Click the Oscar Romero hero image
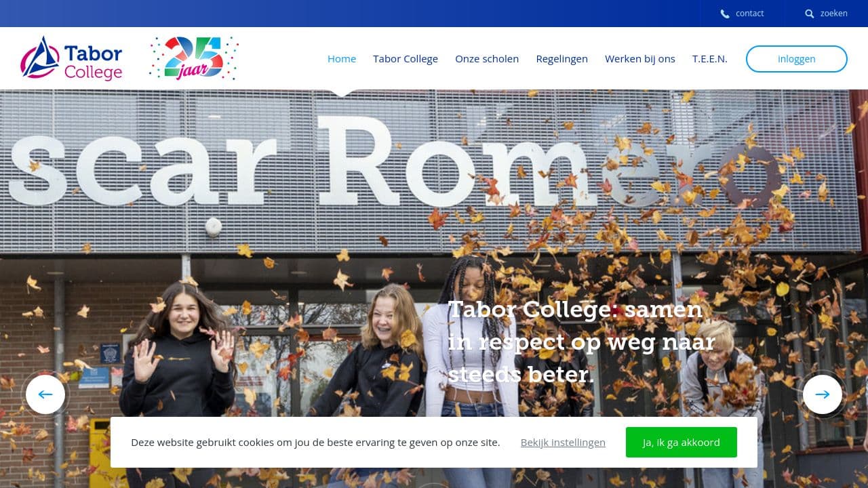The height and width of the screenshot is (488, 868). [434, 251]
